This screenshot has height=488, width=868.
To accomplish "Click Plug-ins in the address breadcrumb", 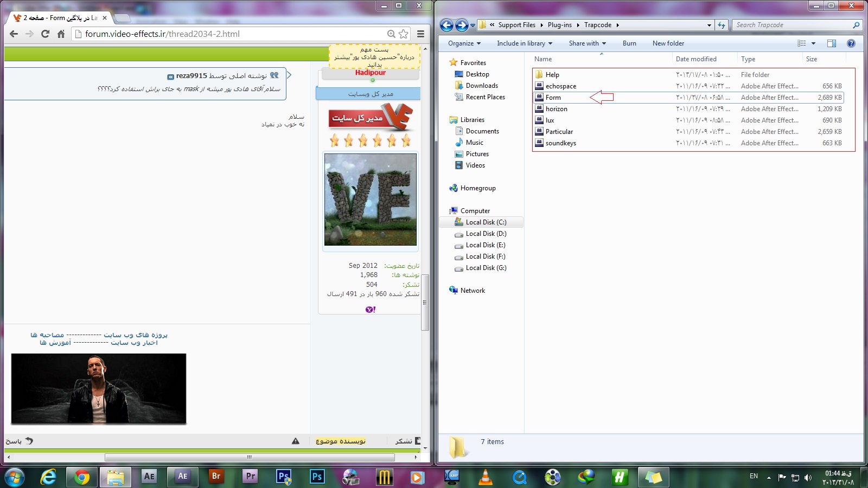I will tap(560, 25).
